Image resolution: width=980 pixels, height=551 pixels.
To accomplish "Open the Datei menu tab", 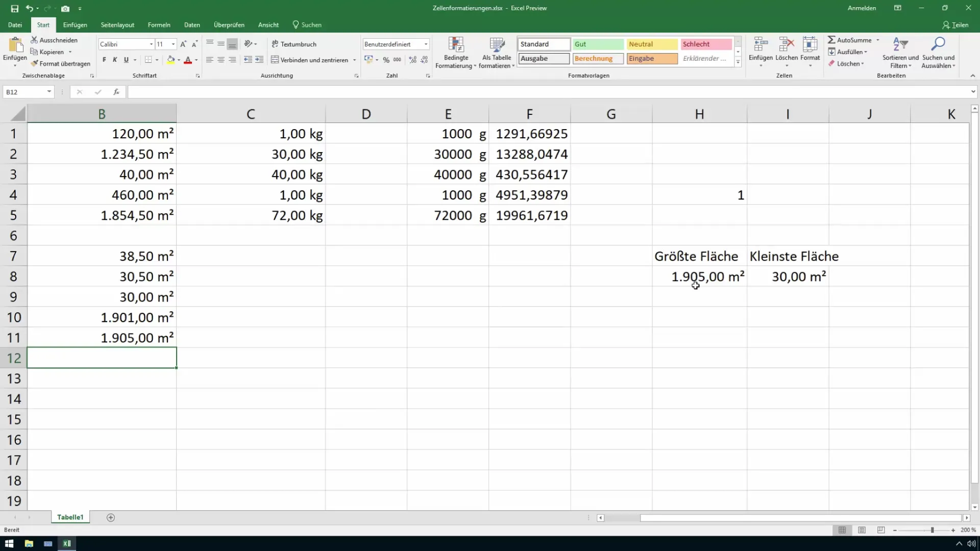I will tap(15, 25).
